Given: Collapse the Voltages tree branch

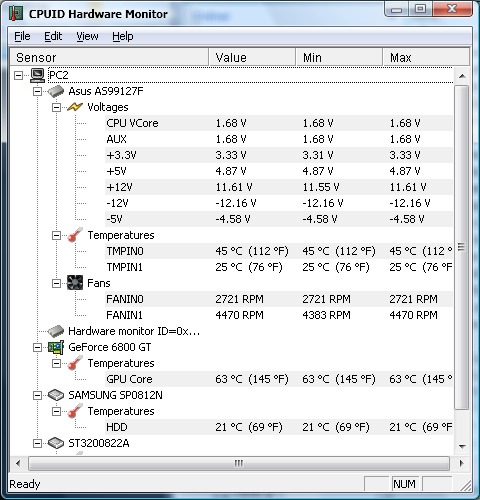Looking at the screenshot, I should pyautogui.click(x=57, y=107).
